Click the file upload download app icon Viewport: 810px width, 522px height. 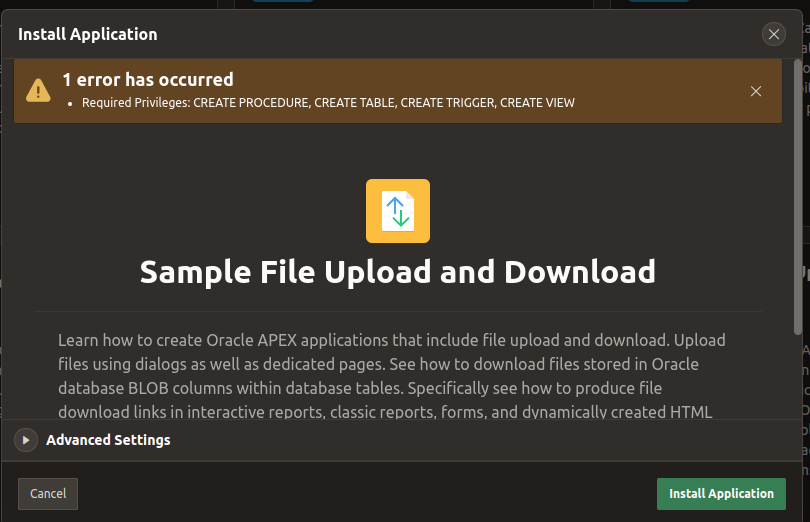pyautogui.click(x=398, y=211)
